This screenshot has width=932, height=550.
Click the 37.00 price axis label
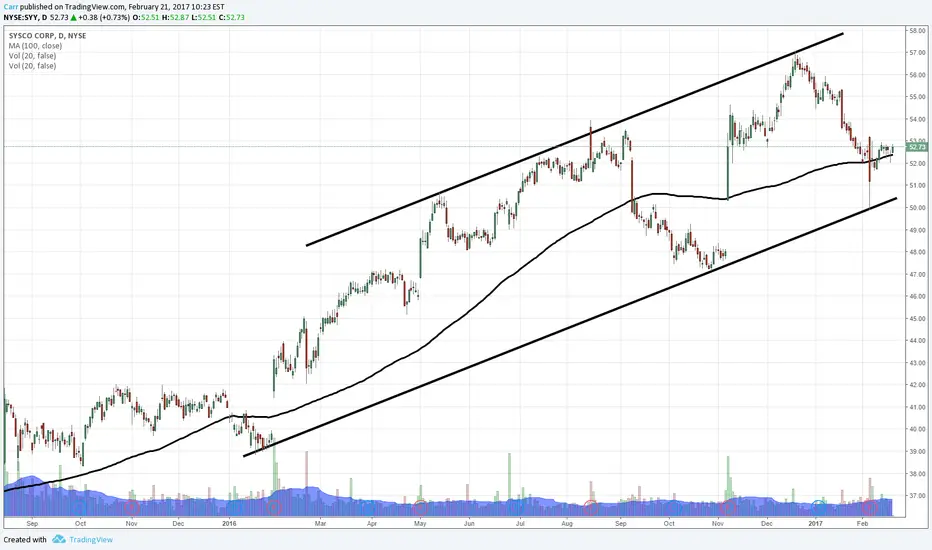coord(917,496)
